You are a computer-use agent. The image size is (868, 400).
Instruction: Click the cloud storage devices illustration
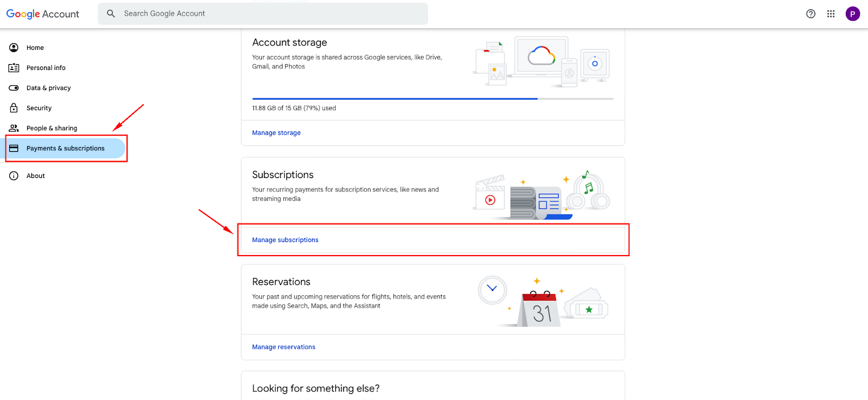point(542,61)
